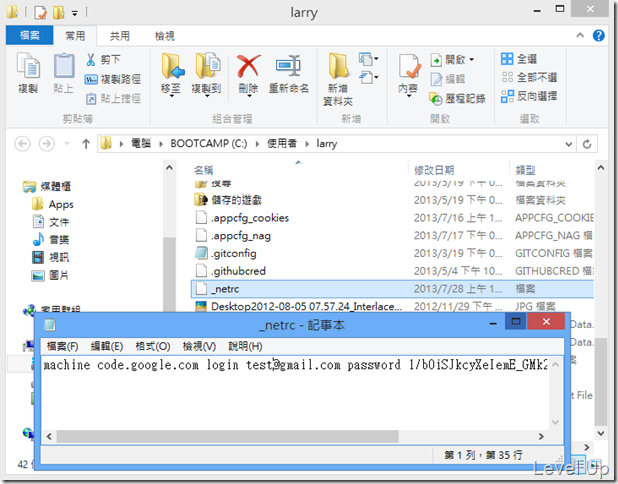Open the Open (開啟) dropdown arrow
618x484 pixels.
click(472, 60)
